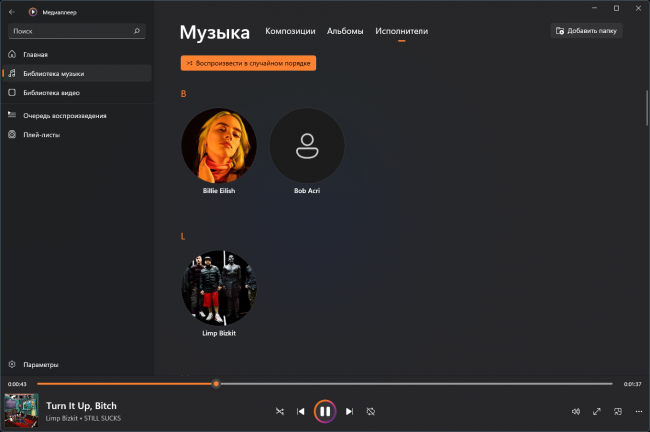Click the Limp Bizkit name under photo
Screen dimensions: 650x432
click(x=219, y=333)
